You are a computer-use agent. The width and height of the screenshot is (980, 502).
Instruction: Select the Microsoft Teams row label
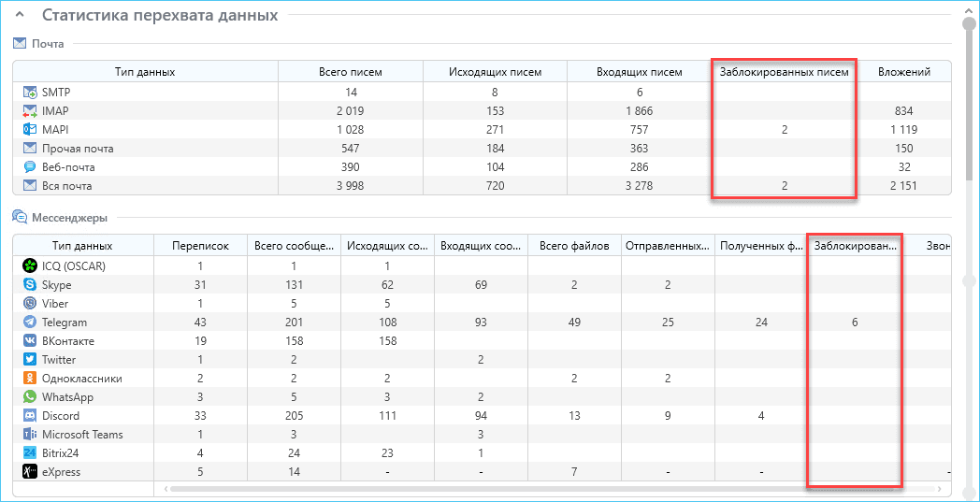[82, 435]
